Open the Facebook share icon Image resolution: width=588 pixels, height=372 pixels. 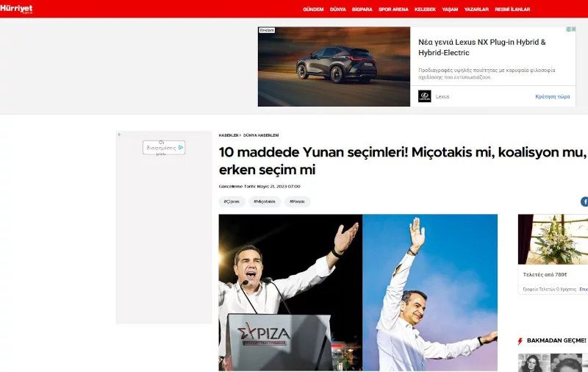584,201
